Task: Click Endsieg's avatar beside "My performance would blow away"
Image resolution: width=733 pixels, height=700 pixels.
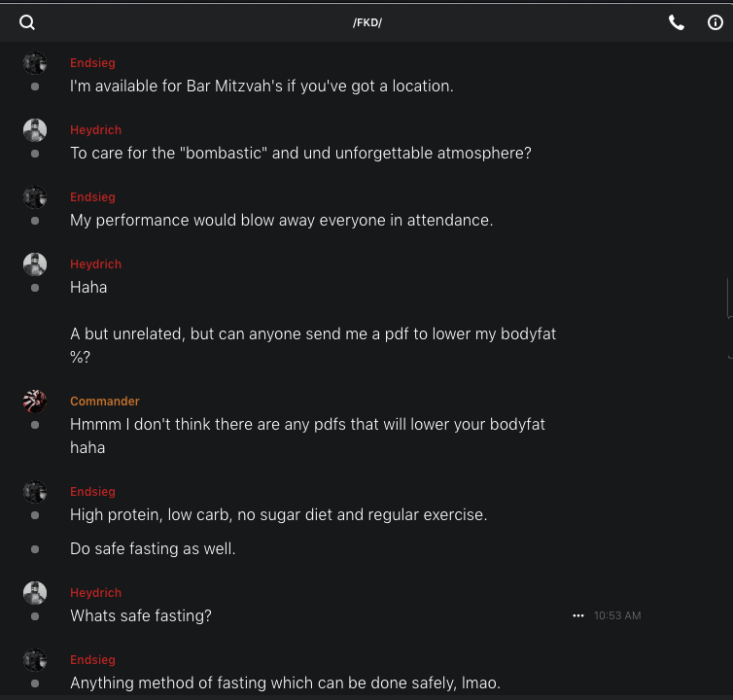Action: pos(35,197)
